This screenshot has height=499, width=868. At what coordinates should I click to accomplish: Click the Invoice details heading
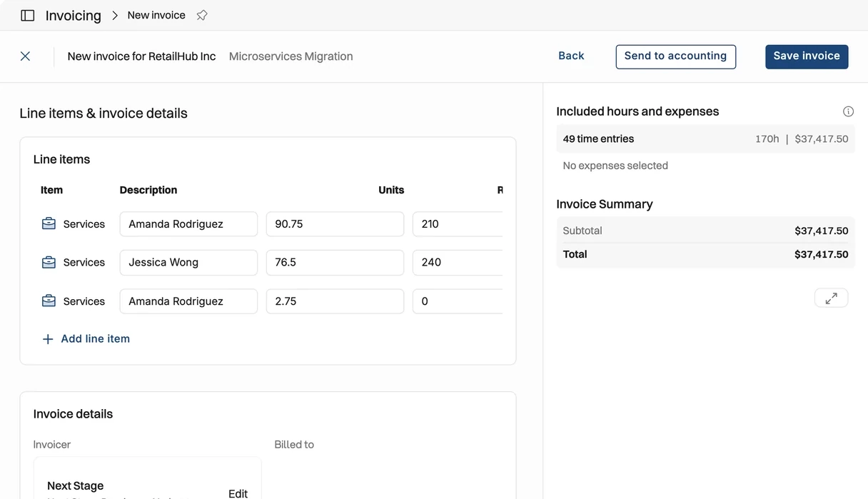pos(73,414)
